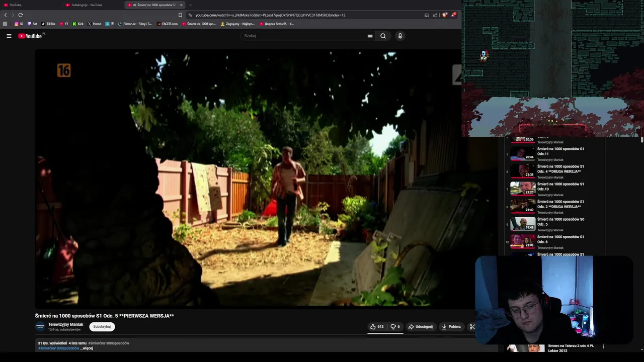This screenshot has width=644, height=362.
Task: Open the FACEIT.com bookmark
Action: coord(167,24)
